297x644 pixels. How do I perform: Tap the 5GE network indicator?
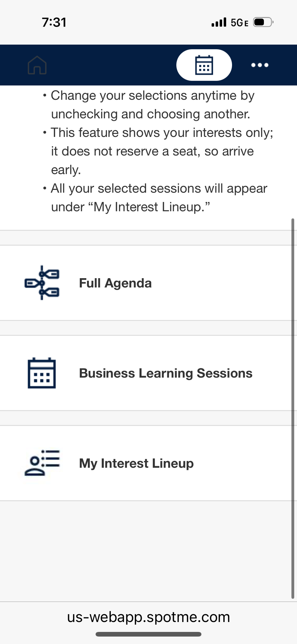click(239, 22)
